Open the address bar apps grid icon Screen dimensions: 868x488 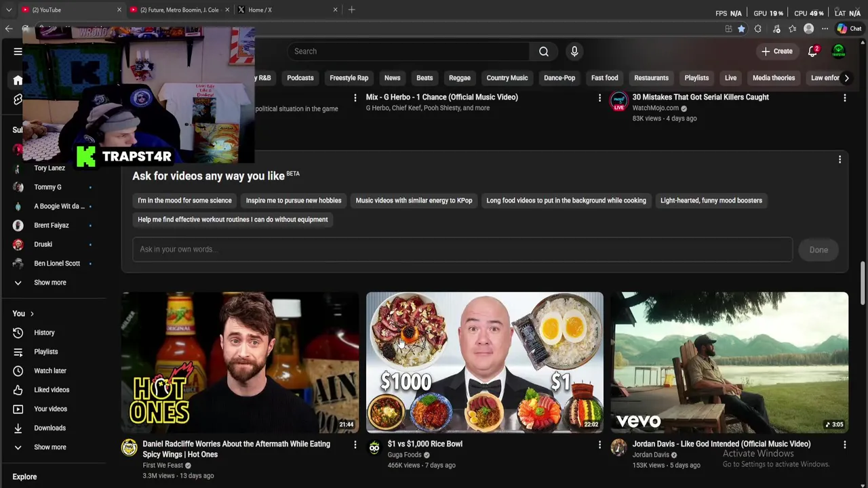[x=728, y=28]
